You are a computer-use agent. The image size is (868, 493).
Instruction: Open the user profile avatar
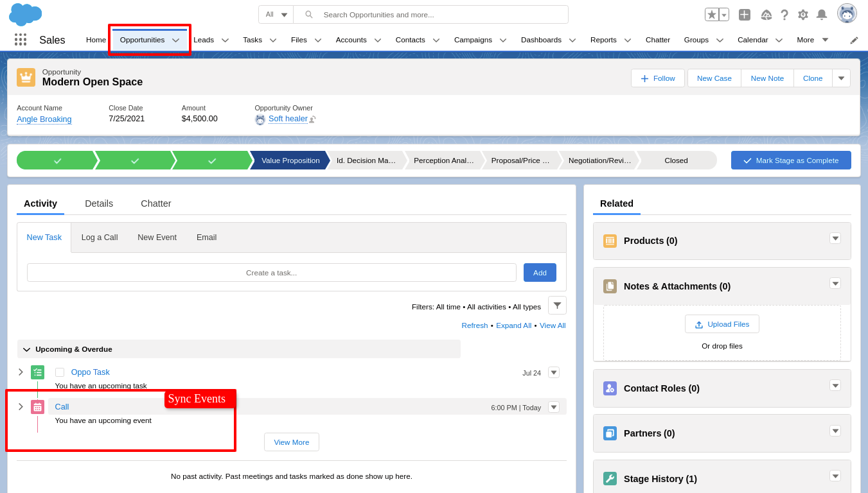point(847,13)
